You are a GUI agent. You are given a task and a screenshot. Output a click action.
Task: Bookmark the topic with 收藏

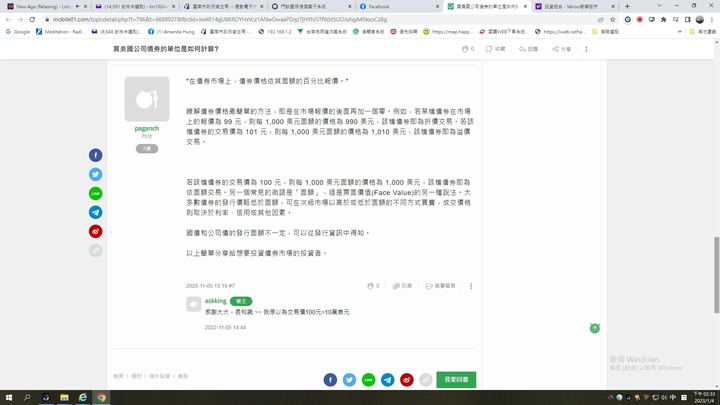(x=495, y=49)
